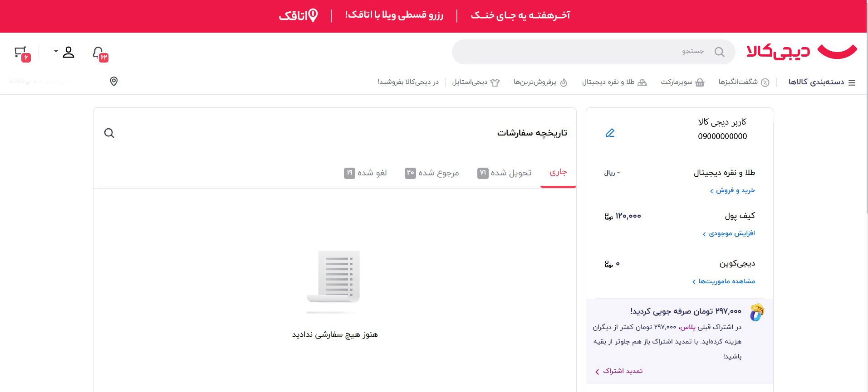Switch to the مرجوع شده tab
868x392 pixels.
coord(432,173)
